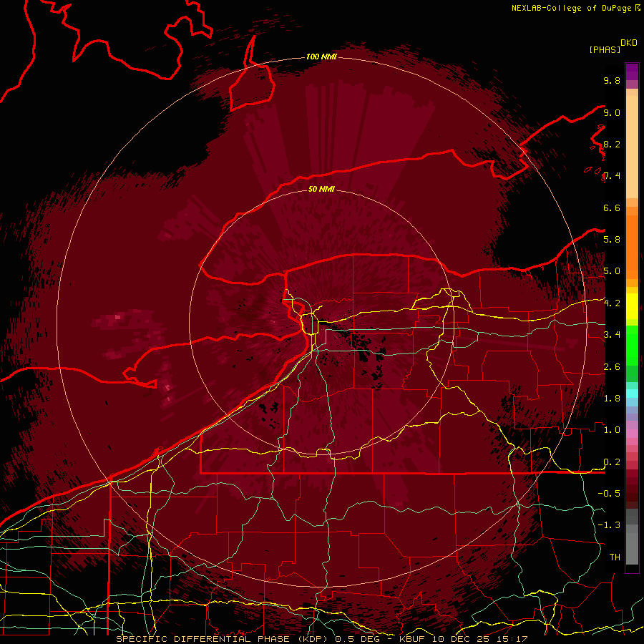Click the KBUF station identifier
This screenshot has height=644, width=644.
(x=414, y=639)
